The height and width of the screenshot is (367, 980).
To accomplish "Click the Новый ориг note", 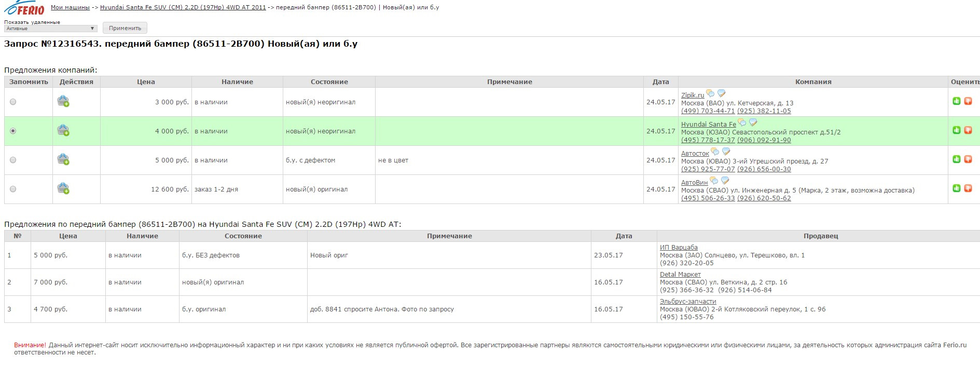I will coord(329,255).
